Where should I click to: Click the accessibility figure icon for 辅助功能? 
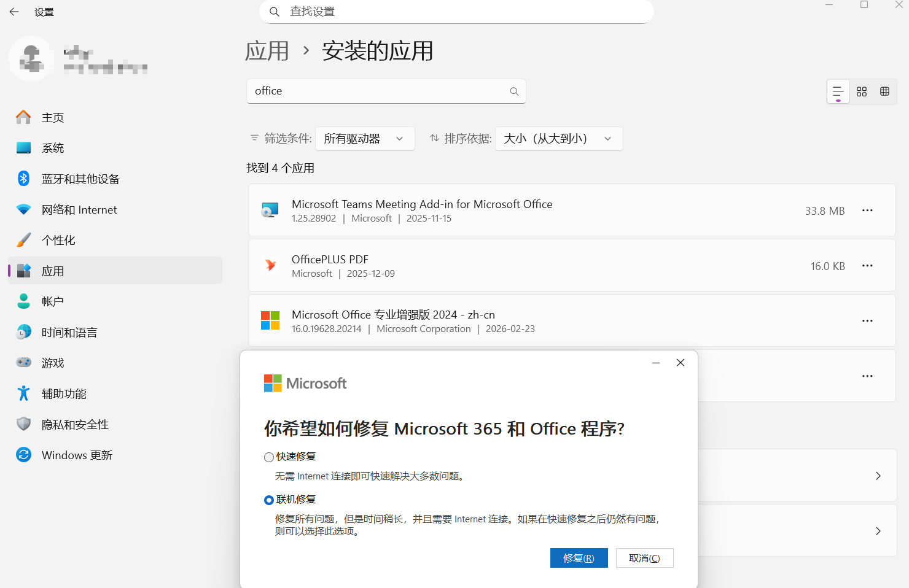[23, 393]
